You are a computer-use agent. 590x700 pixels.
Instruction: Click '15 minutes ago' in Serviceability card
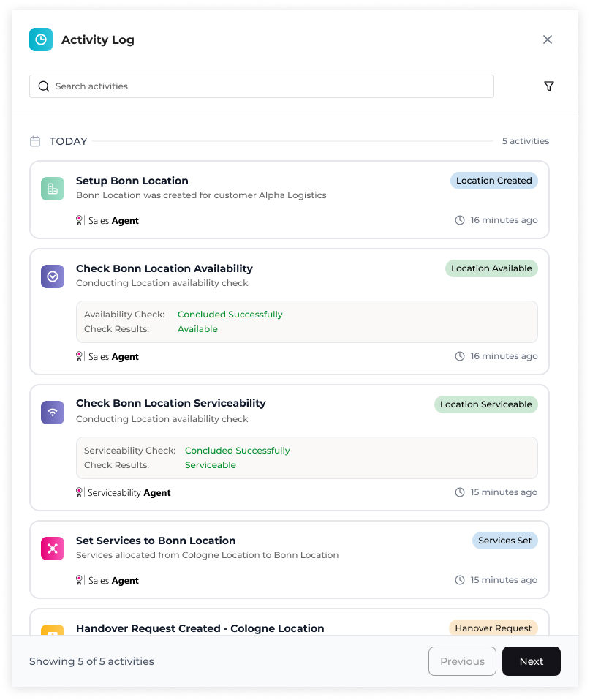pos(504,492)
